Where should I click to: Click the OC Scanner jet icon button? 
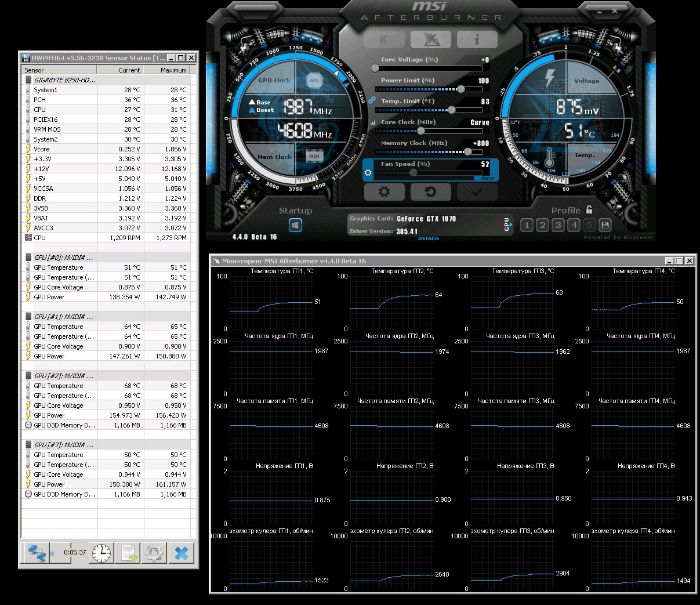[430, 39]
